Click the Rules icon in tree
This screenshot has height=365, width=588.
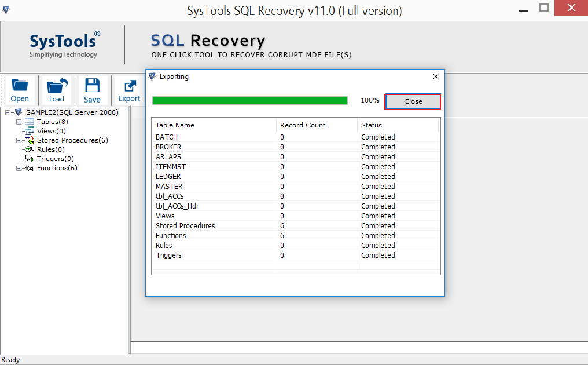click(x=30, y=149)
